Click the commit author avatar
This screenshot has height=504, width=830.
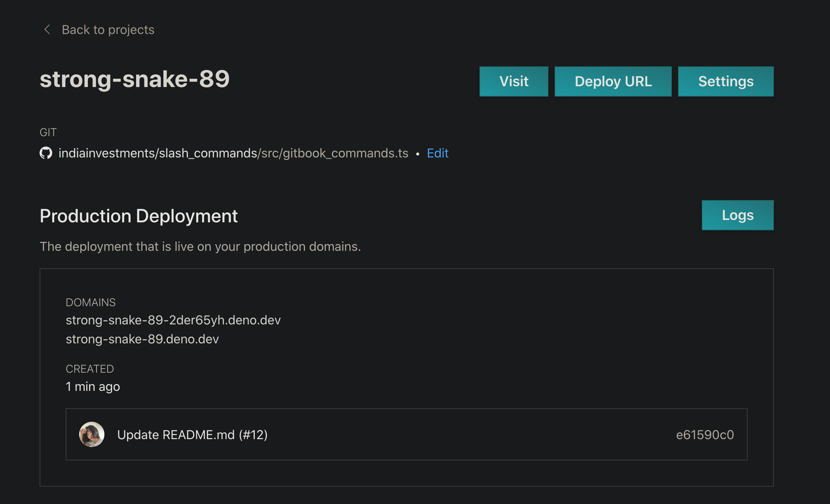[92, 434]
